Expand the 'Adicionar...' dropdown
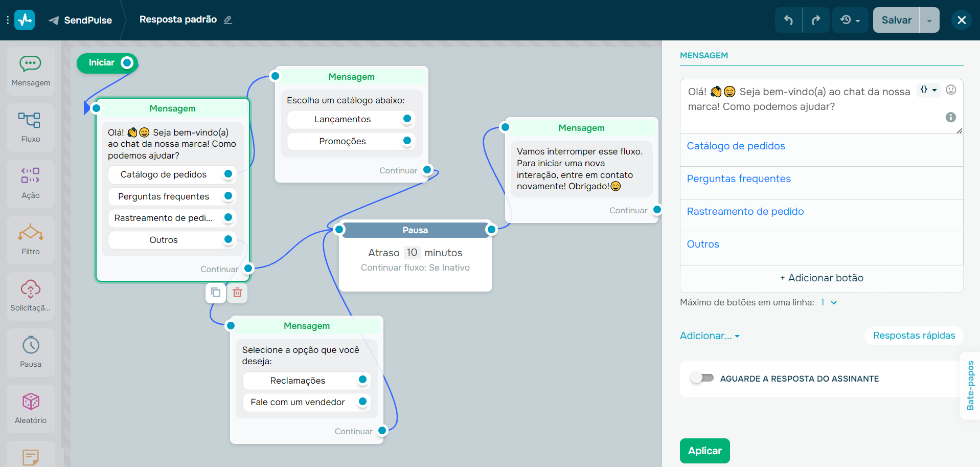The height and width of the screenshot is (467, 980). pyautogui.click(x=709, y=336)
